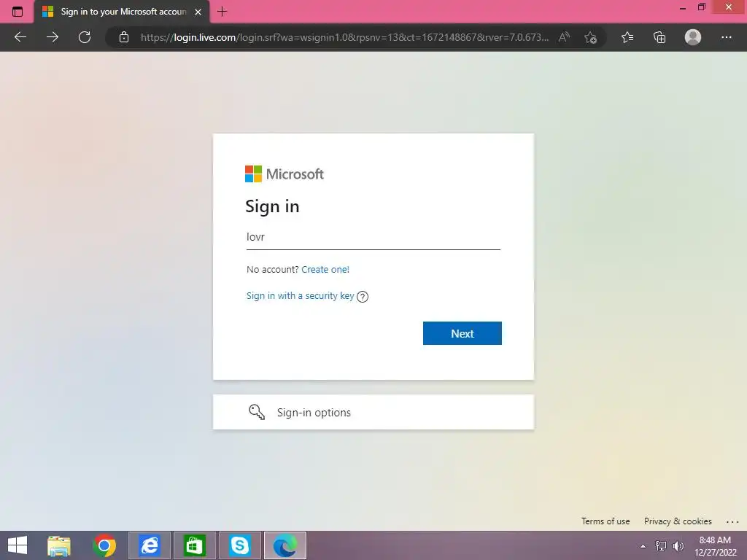Reload the page with the refresh icon

pos(85,37)
